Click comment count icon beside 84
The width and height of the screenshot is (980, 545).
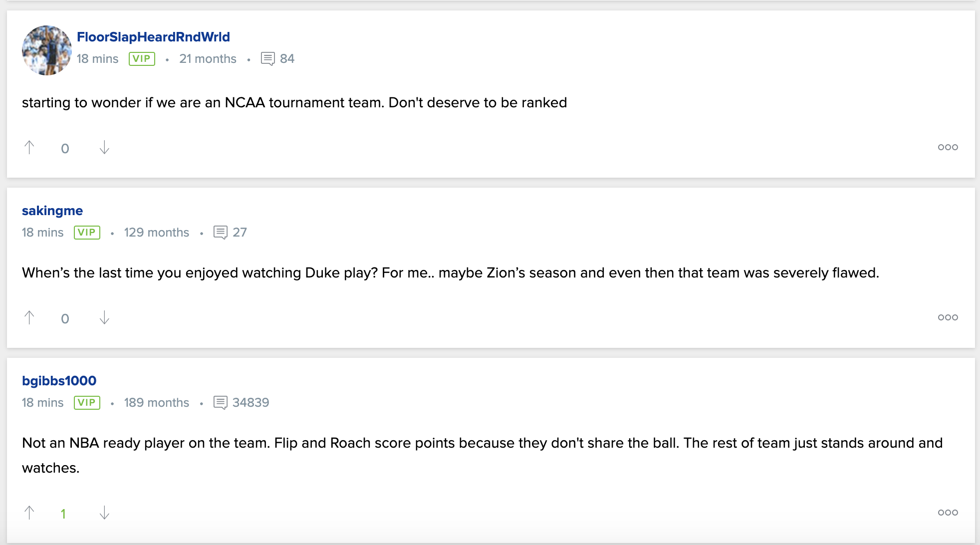pos(268,59)
